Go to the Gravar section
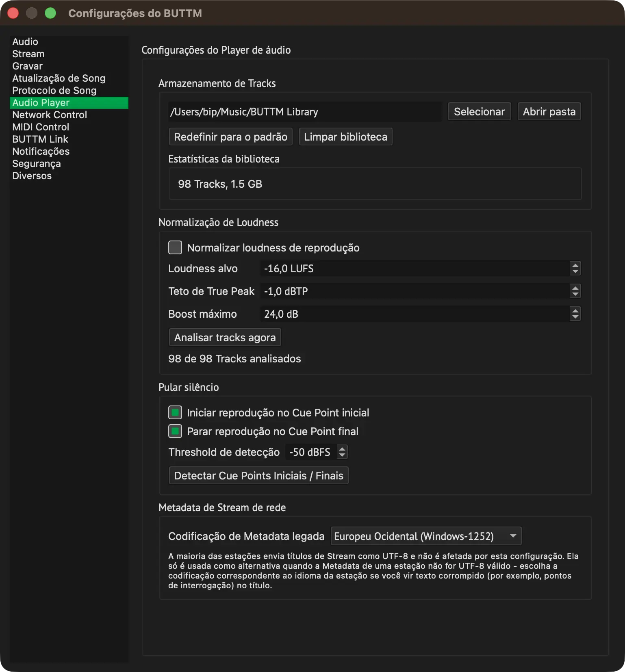This screenshot has width=625, height=672. tap(69, 66)
